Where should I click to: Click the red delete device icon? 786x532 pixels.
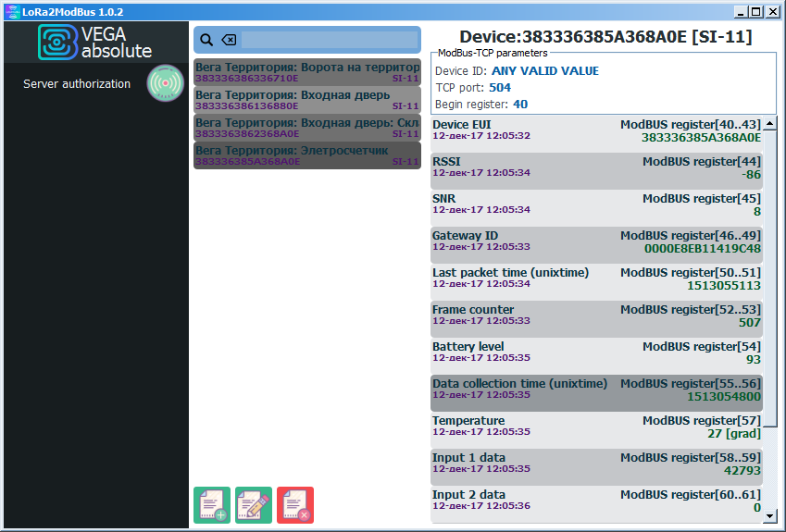(295, 505)
